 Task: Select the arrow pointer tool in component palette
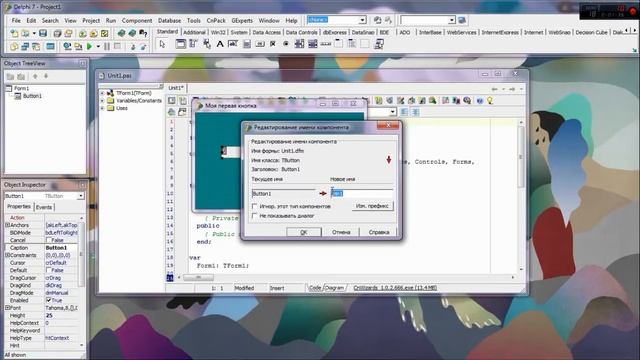pos(162,44)
